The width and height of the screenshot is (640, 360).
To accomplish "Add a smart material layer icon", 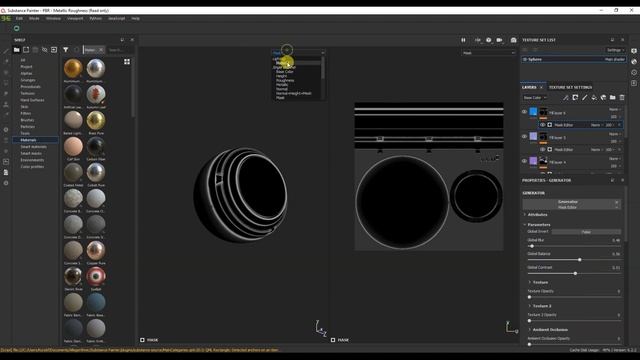I will [x=603, y=98].
